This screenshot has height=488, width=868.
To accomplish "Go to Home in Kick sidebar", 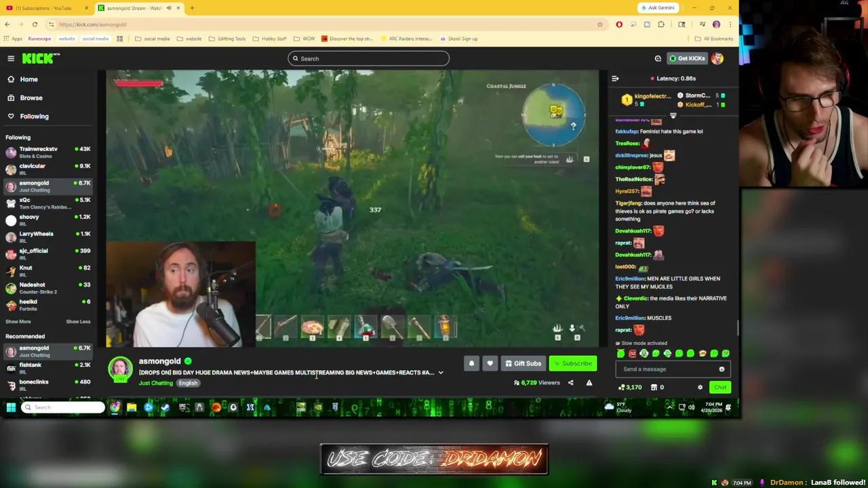I will tap(28, 79).
